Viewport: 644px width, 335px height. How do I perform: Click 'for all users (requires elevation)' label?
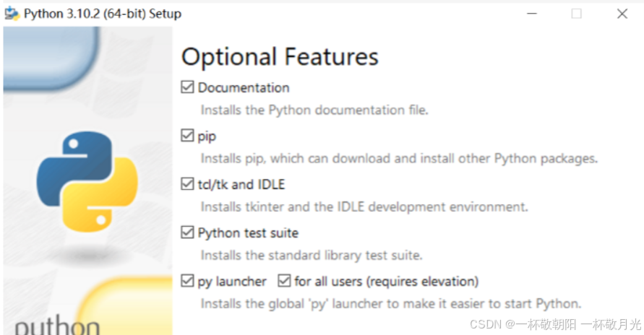coord(387,282)
